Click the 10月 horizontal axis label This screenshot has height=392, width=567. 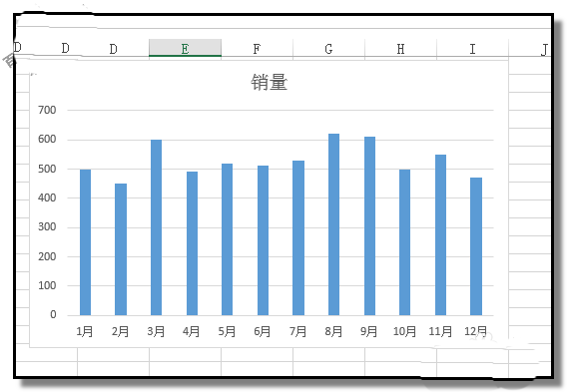click(x=404, y=331)
